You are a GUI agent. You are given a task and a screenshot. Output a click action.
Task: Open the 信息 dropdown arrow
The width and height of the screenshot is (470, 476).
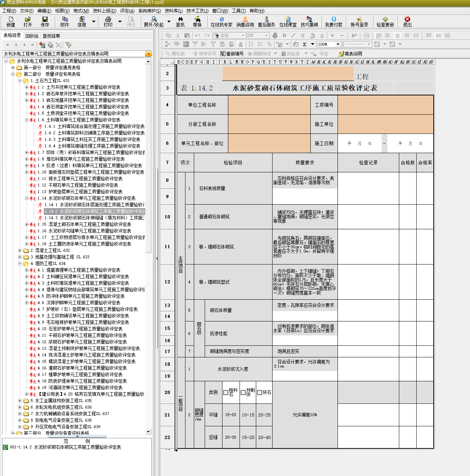coord(94,21)
